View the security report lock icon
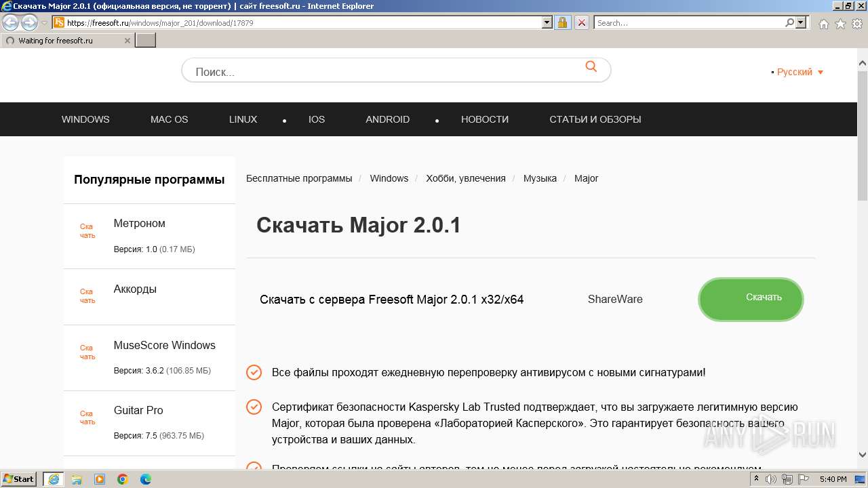 click(x=562, y=22)
